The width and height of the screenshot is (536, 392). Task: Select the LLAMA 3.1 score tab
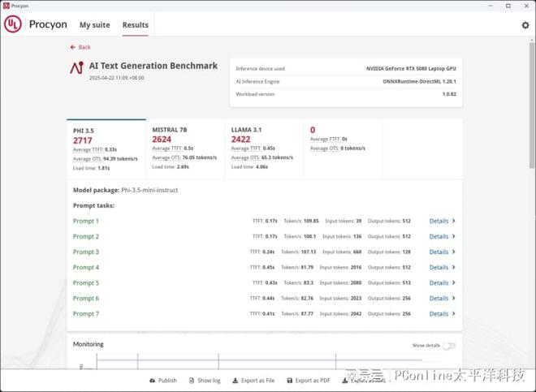point(264,149)
